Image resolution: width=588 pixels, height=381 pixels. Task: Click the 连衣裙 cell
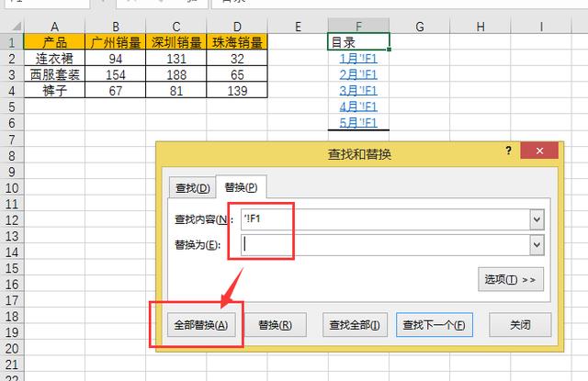point(55,59)
